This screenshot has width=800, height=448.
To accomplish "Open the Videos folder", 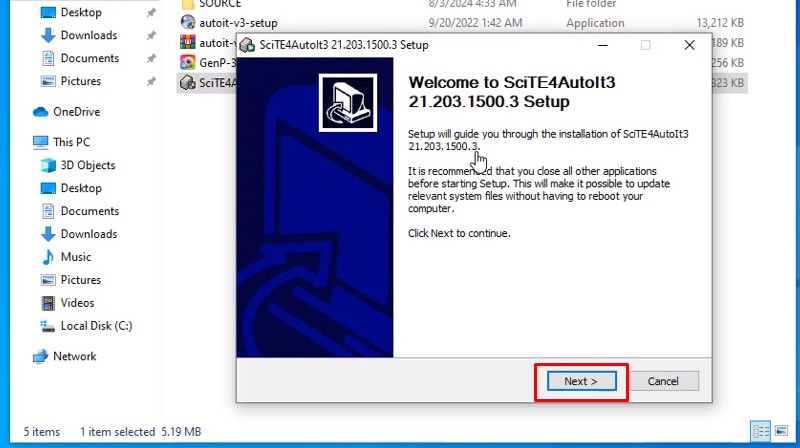I will pos(77,303).
